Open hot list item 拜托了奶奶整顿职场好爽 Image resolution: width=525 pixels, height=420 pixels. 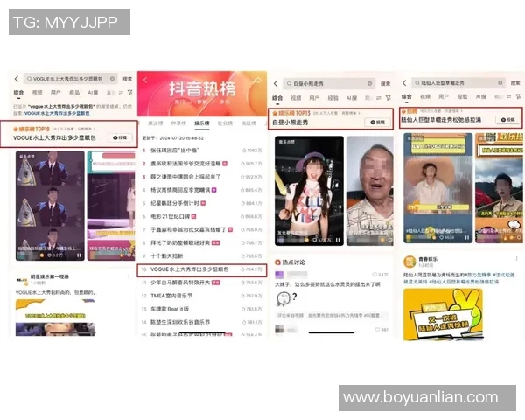(x=202, y=243)
